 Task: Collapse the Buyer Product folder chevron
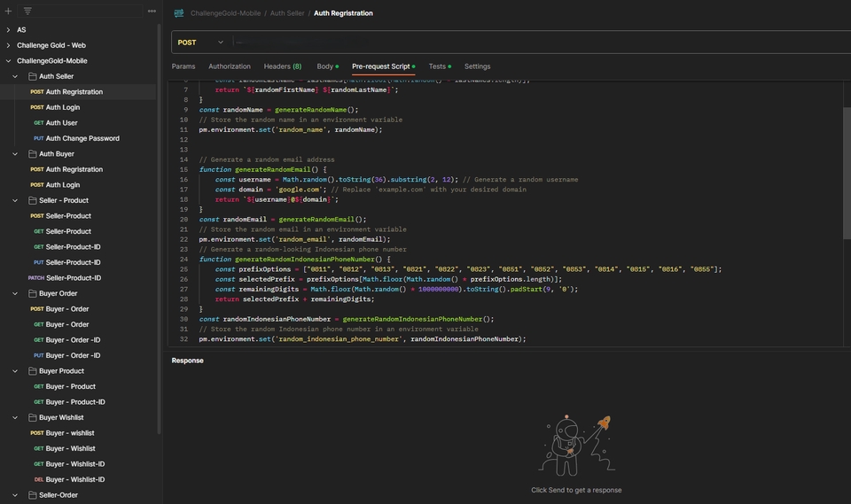(x=15, y=371)
